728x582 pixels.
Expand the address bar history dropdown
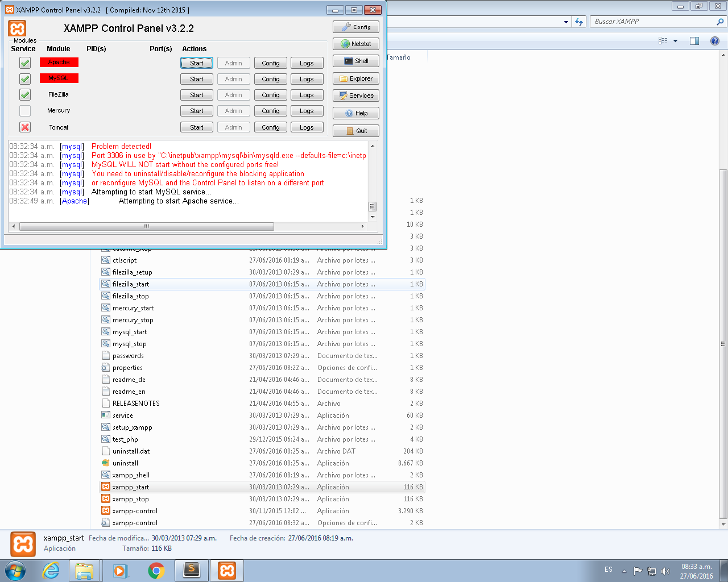(566, 22)
